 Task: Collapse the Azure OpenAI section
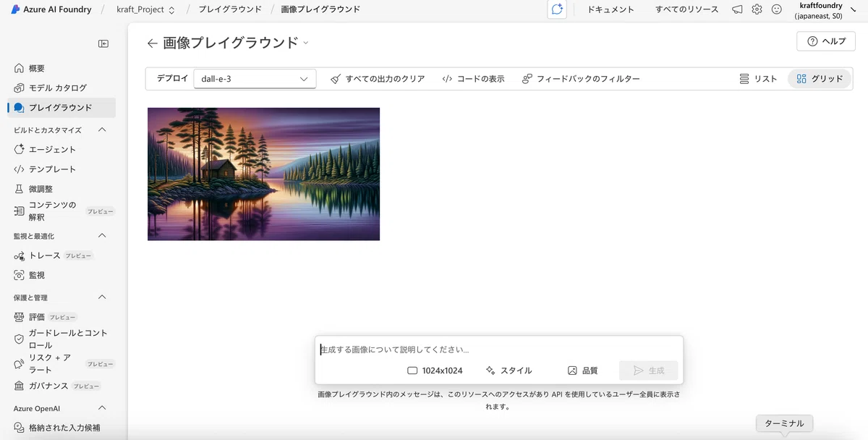click(x=102, y=408)
